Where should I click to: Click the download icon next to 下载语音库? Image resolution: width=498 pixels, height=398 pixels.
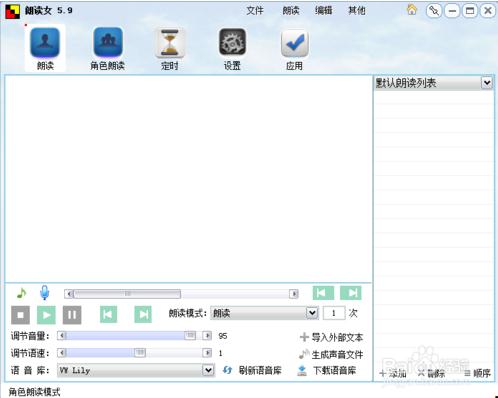coord(302,370)
